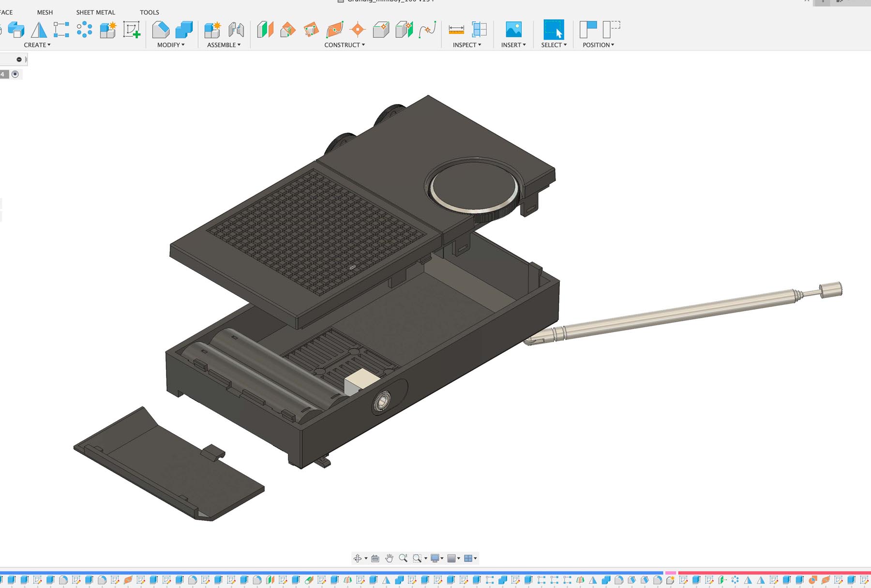Activate the Select tool icon
The height and width of the screenshot is (588, 871).
tap(554, 30)
